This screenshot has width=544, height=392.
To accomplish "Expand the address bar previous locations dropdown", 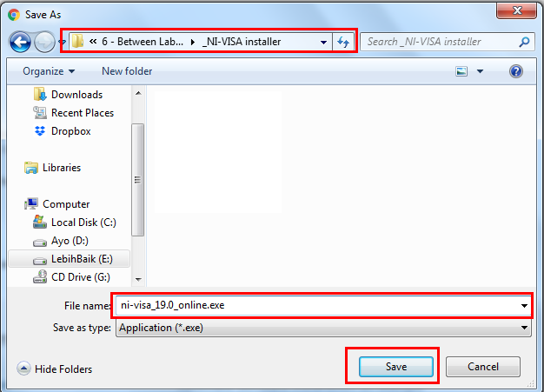I will [x=323, y=43].
